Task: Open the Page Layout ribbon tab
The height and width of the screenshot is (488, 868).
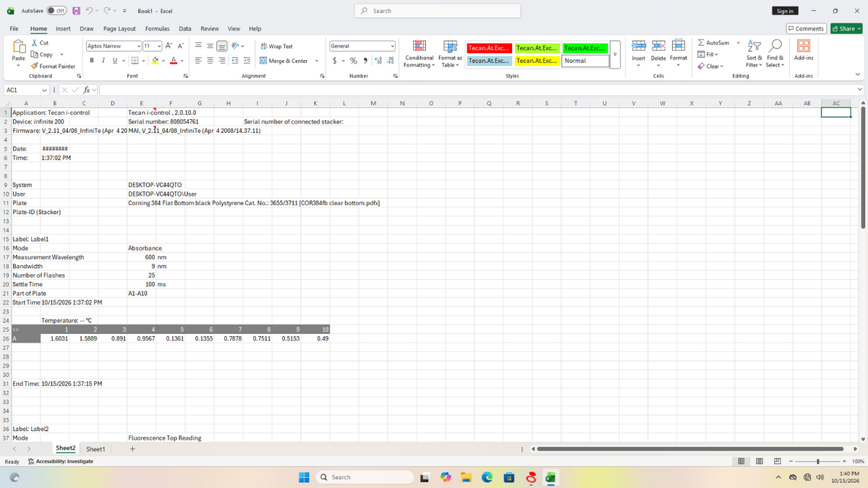Action: click(x=119, y=28)
